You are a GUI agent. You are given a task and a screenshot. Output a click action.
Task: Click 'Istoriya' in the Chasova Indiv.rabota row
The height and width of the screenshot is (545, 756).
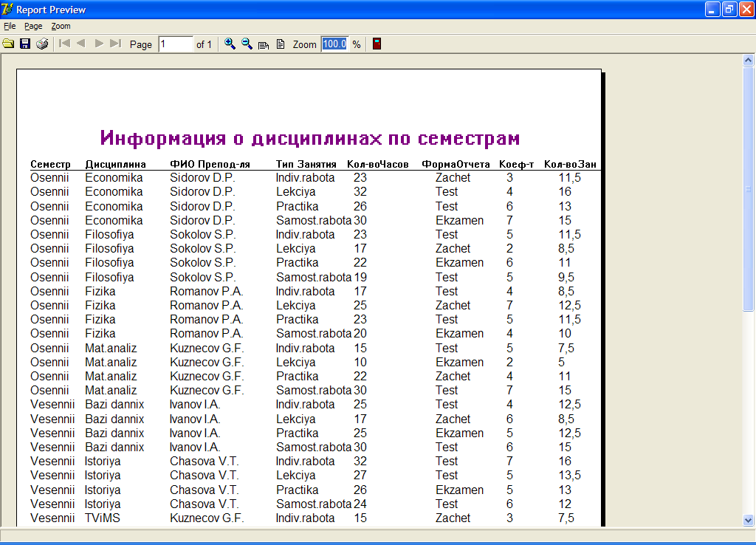click(103, 461)
